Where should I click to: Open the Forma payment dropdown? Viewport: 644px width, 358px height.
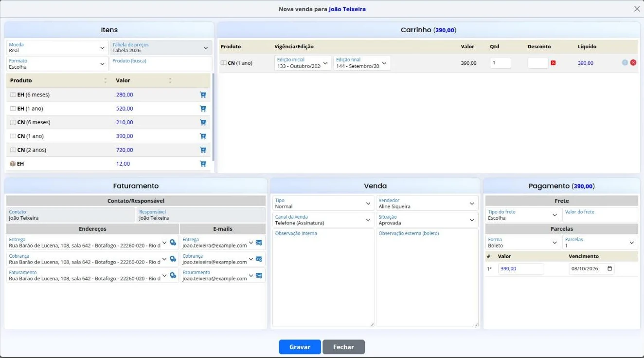point(523,242)
